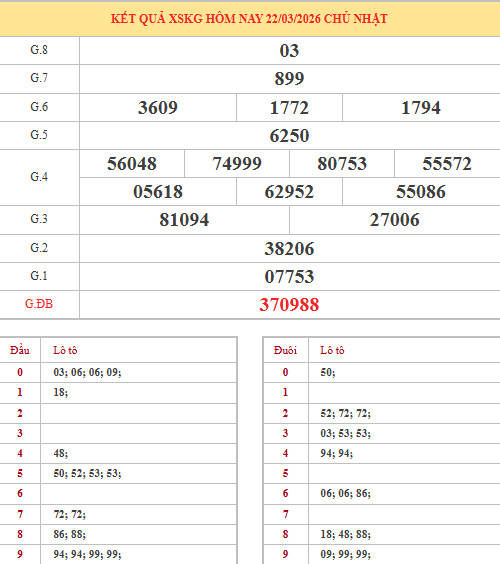This screenshot has height=564, width=500.
Task: Click "Lô tô" header in the Đầu table
Action: [x=65, y=350]
